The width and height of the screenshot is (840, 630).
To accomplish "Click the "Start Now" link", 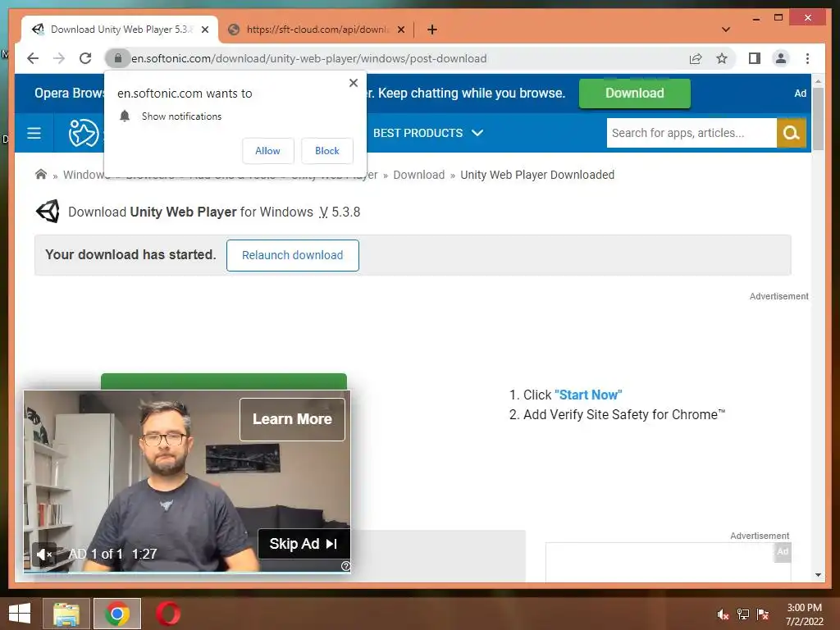I will [588, 395].
